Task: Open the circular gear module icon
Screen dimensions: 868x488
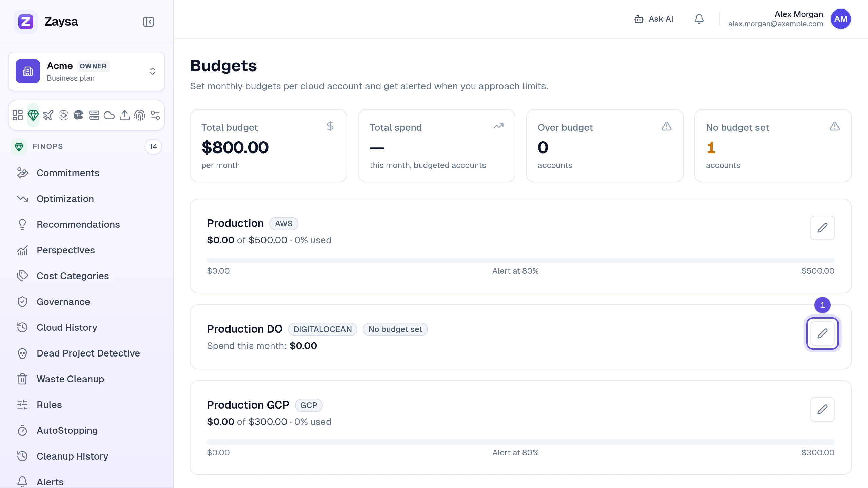Action: tap(63, 115)
